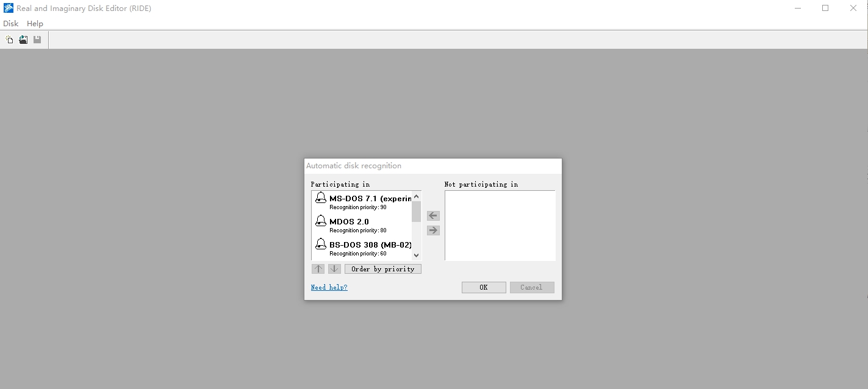Click Order by priority button
The width and height of the screenshot is (868, 389).
coord(383,269)
